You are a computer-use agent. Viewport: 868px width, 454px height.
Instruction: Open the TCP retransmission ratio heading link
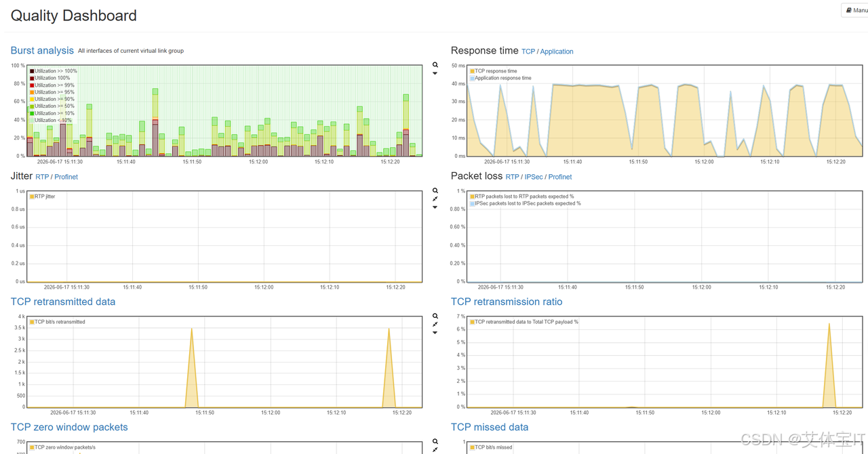coord(507,302)
